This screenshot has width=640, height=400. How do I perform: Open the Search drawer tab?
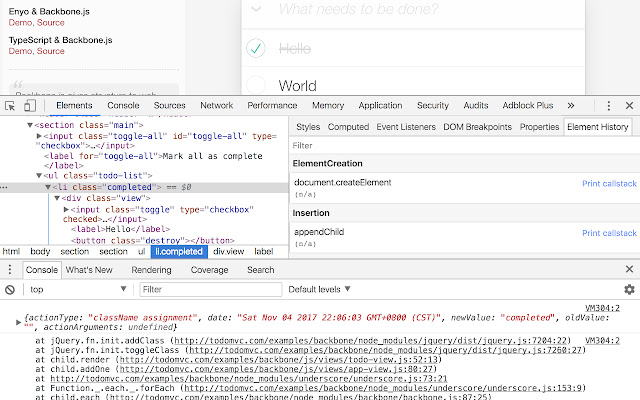click(x=260, y=270)
